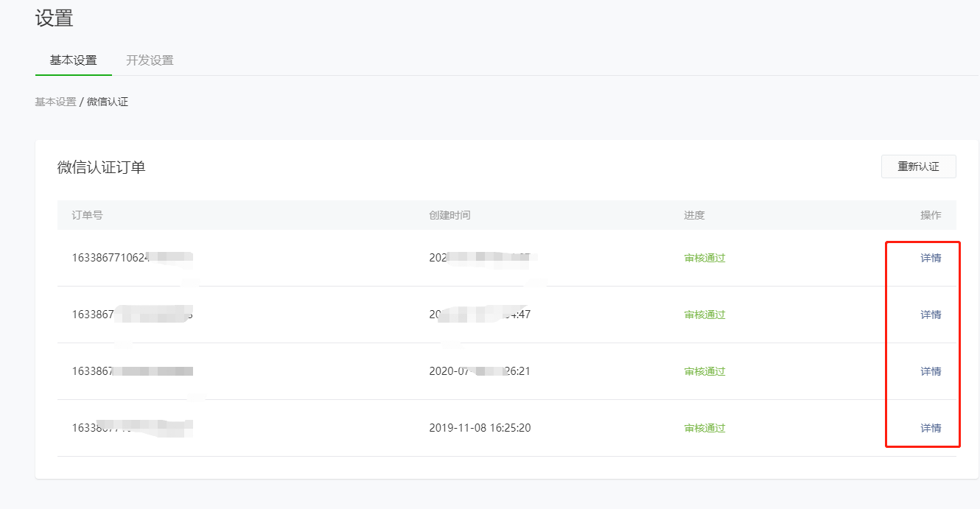Open 详情 for order created 2019-11-08 16:25:20
980x509 pixels.
931,428
